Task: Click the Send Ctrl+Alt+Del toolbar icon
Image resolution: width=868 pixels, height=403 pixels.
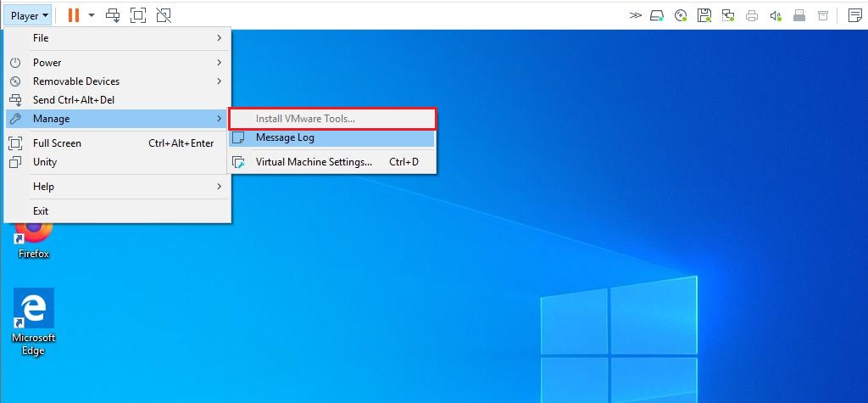Action: pos(114,15)
